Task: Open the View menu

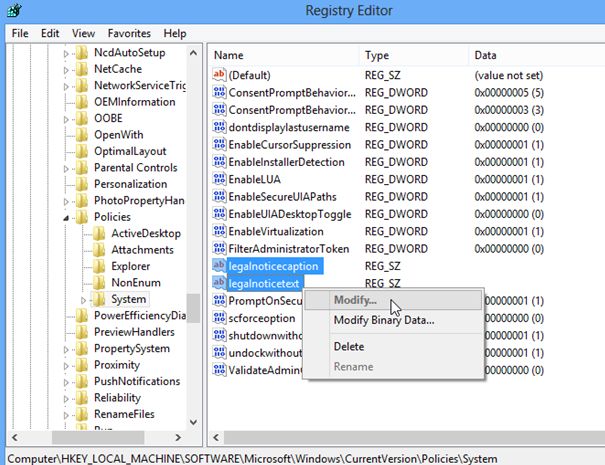Action: click(83, 34)
